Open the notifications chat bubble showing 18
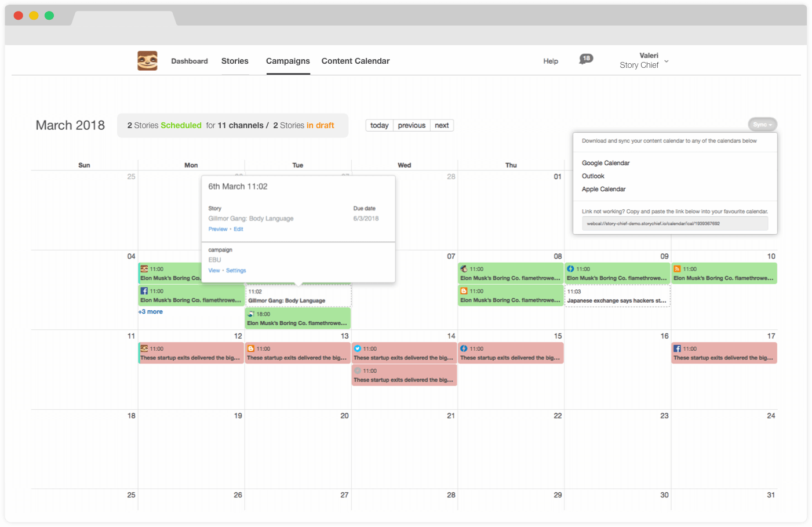The height and width of the screenshot is (527, 812). 586,59
